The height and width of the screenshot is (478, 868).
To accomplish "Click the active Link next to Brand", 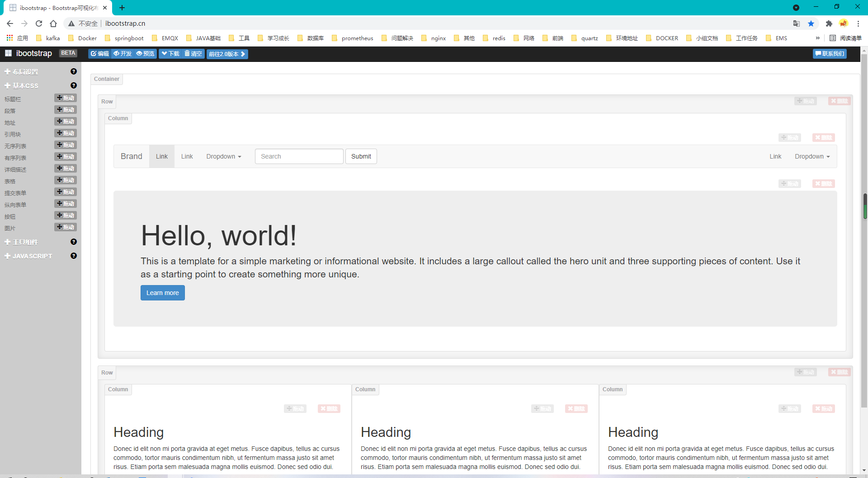I will pos(162,156).
